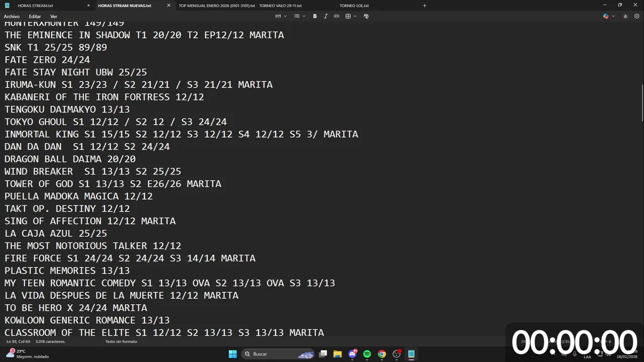Click the line KABANERI OF THE IRON FORTRESS 12/12
Screen dimensions: 644x362
click(x=104, y=97)
